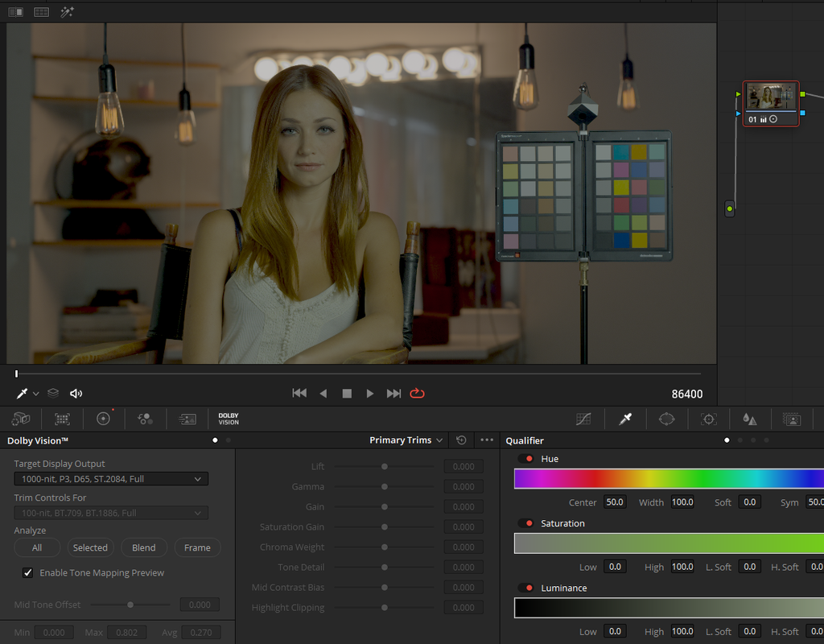Open the Power Window palette
This screenshot has width=824, height=644.
coord(666,419)
